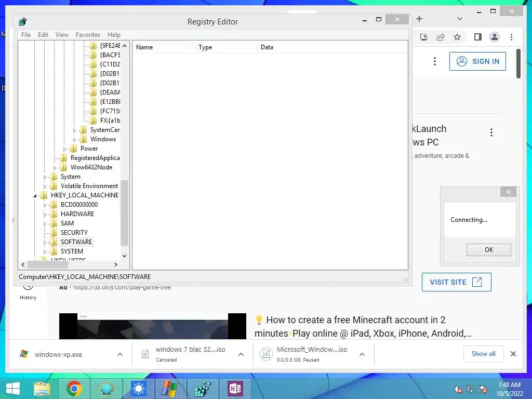Open the View menu in Registry Editor
This screenshot has height=399, width=532.
point(62,35)
